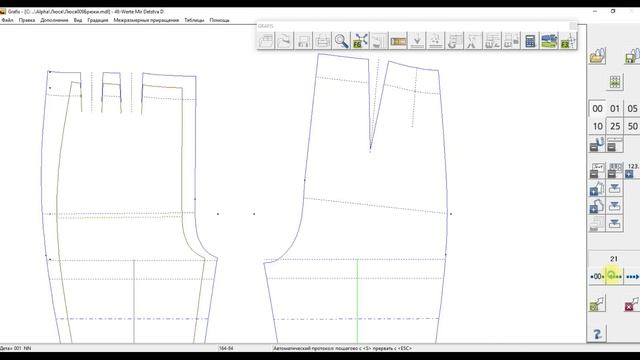The height and width of the screenshot is (360, 640).
Task: Select the 50 step value button
Action: click(x=632, y=126)
